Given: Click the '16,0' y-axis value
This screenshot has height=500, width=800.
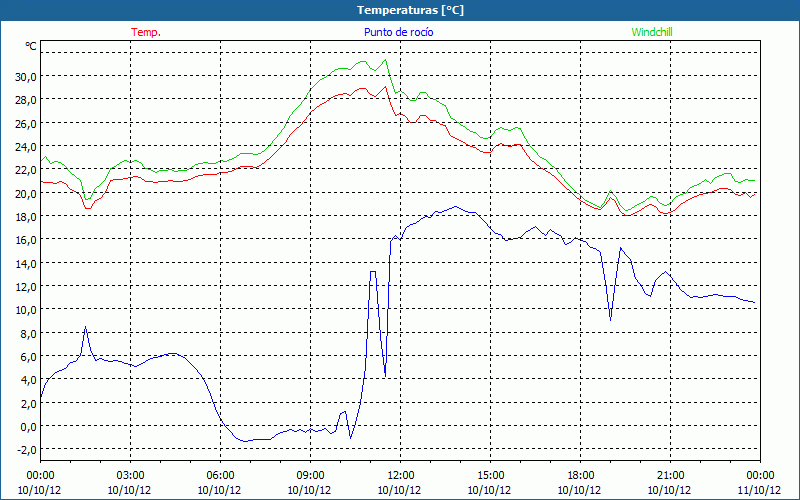Looking at the screenshot, I should click(x=26, y=240).
